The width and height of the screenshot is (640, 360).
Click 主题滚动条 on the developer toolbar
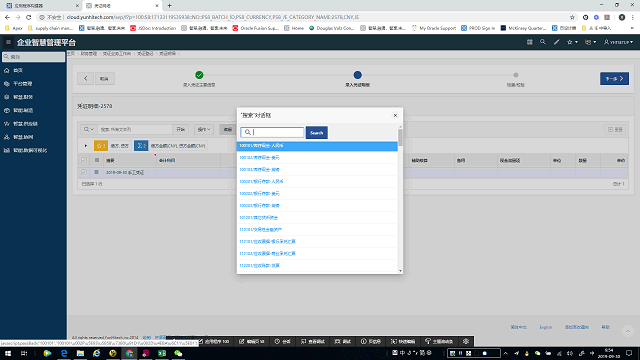pyautogui.click(x=439, y=341)
